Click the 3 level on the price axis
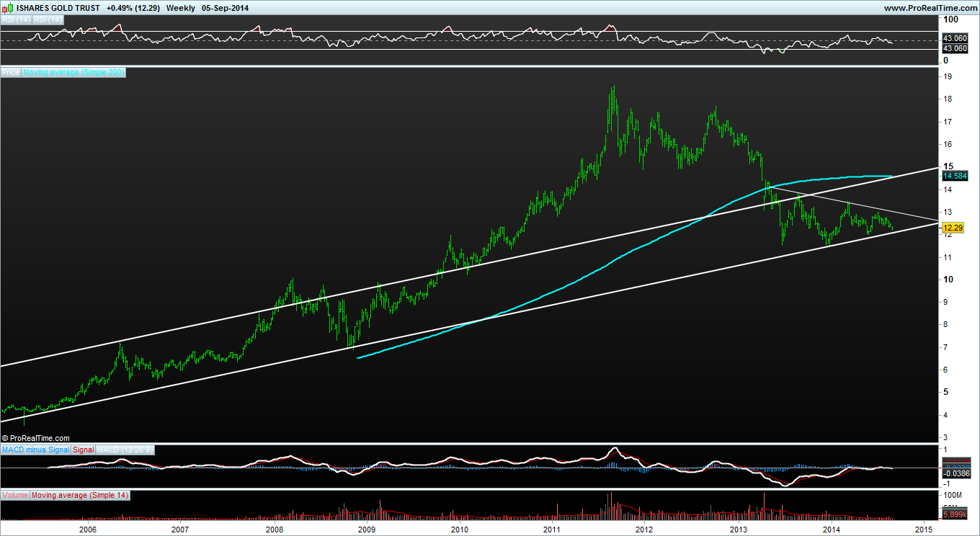The image size is (980, 536). pyautogui.click(x=946, y=437)
